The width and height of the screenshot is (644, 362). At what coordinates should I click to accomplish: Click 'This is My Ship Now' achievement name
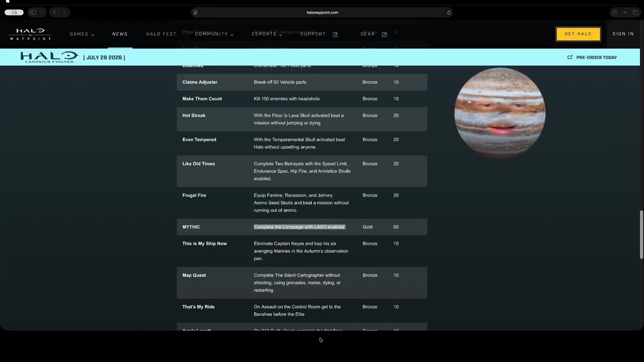(204, 244)
